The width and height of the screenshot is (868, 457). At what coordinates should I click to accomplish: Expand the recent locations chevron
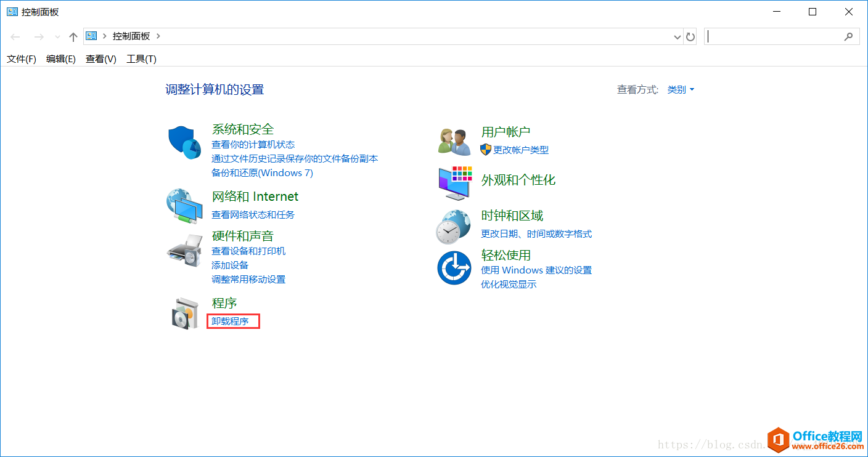tap(57, 37)
